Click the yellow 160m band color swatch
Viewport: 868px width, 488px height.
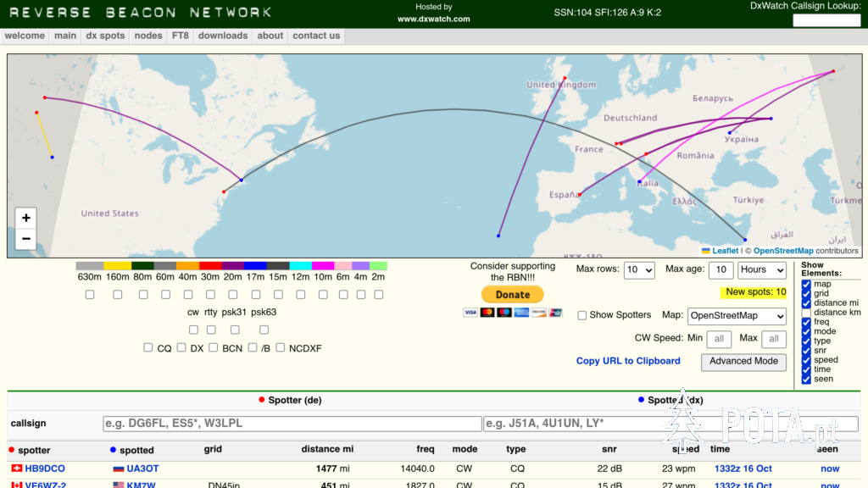coord(117,266)
